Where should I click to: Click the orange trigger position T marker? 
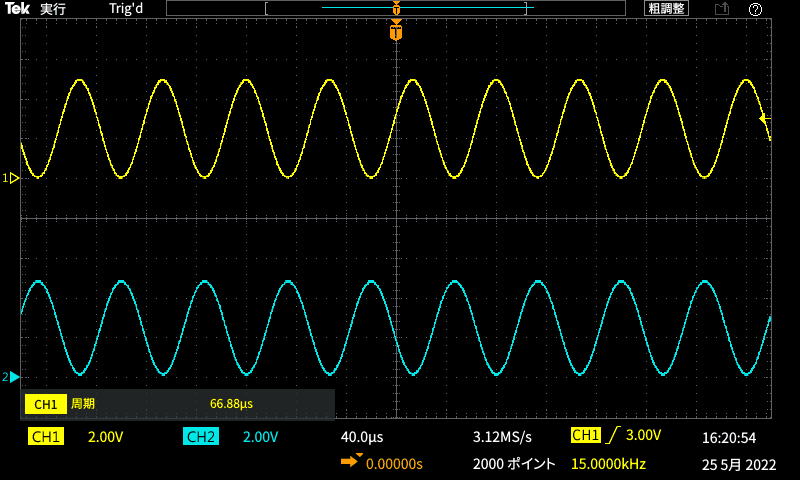pos(397,32)
